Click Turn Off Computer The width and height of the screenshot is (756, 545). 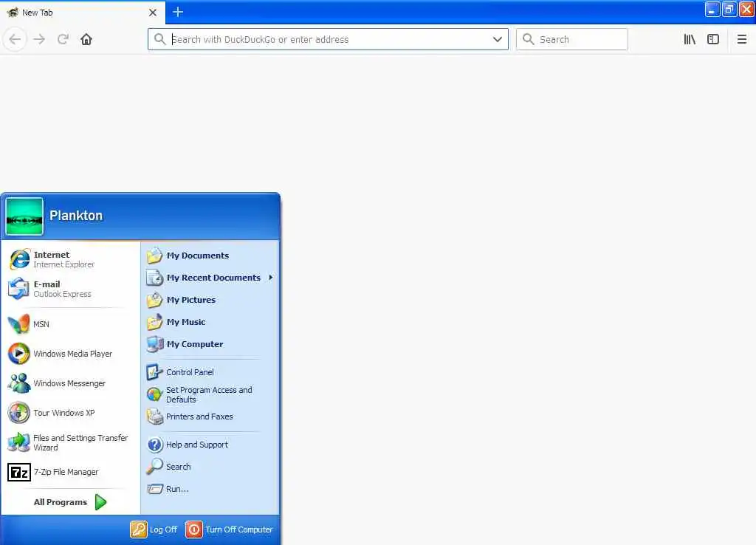point(230,529)
